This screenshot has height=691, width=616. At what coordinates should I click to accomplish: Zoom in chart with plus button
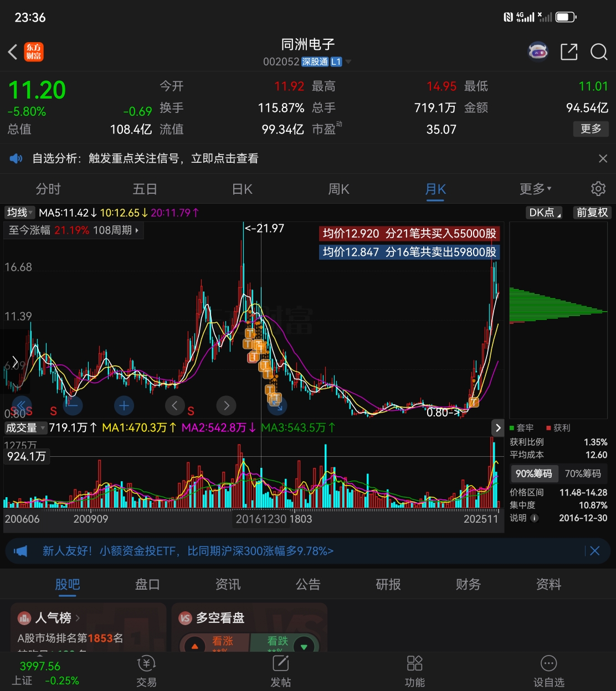(124, 405)
